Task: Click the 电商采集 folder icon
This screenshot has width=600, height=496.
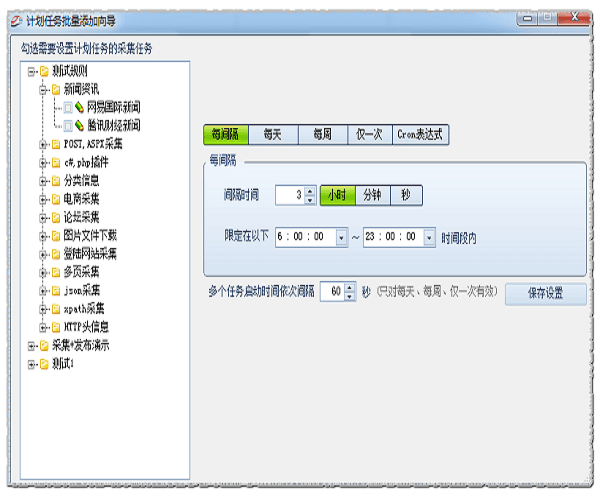Action: coord(56,199)
